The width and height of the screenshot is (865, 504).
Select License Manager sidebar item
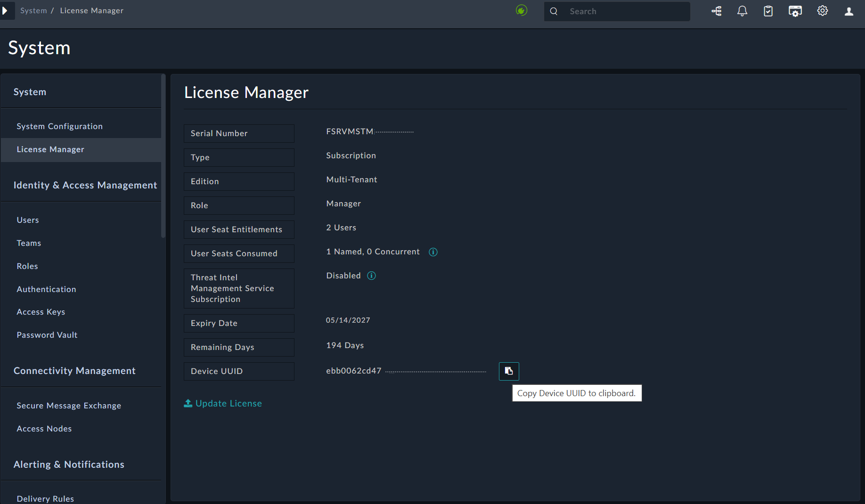coord(81,149)
